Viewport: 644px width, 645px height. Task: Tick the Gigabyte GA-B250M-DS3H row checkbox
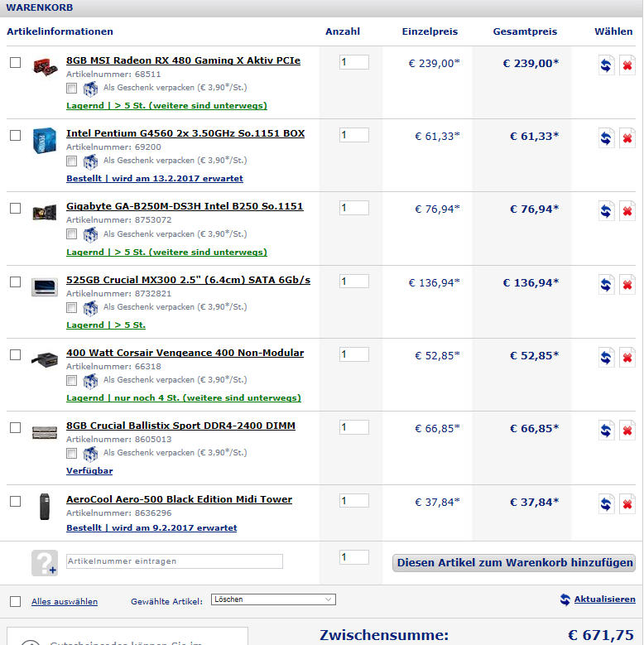tap(15, 208)
